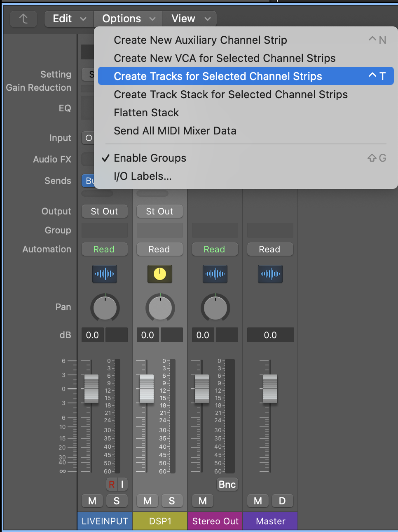Screen dimensions: 398x532
Task: Click the Pan knob on DSP1 strip
Action: click(160, 308)
